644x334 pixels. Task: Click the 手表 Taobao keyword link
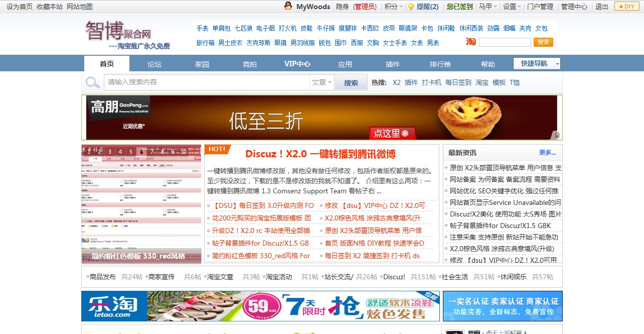tap(203, 28)
